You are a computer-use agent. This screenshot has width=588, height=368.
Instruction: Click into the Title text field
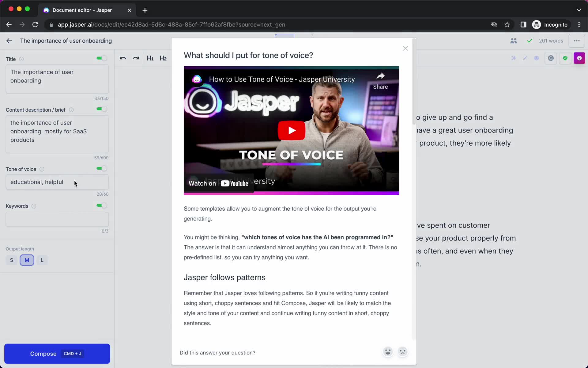[57, 79]
